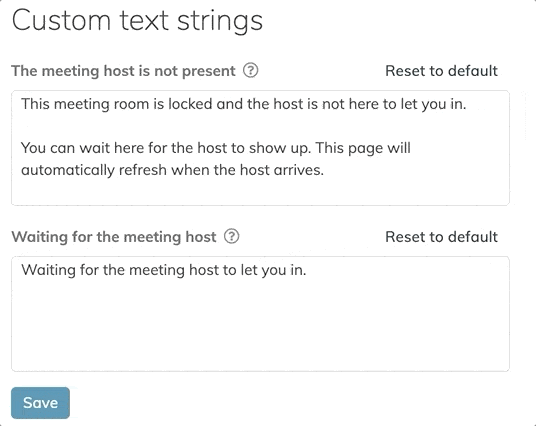536x426 pixels.
Task: Place cursor on 'This meeting room is locked' line
Action: [244, 104]
